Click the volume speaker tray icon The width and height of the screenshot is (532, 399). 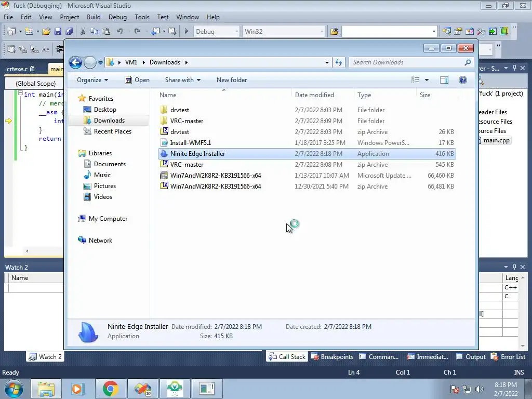(479, 389)
